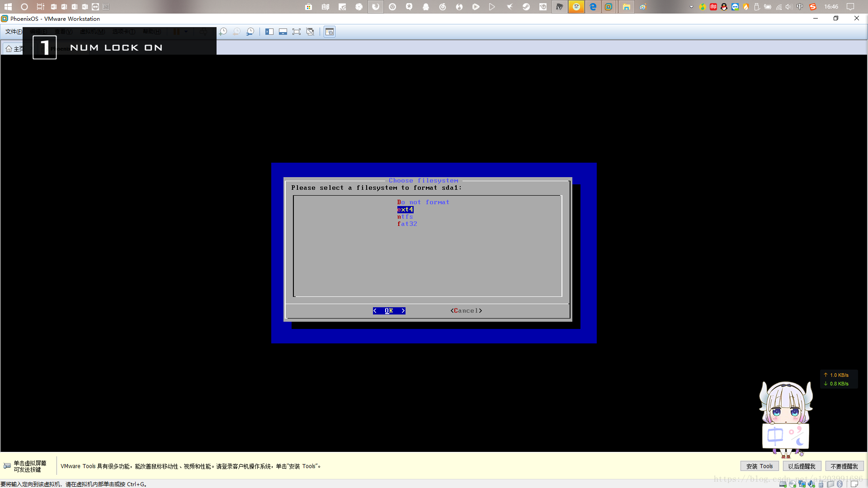
Task: Click the sound card status icon
Action: 811,484
